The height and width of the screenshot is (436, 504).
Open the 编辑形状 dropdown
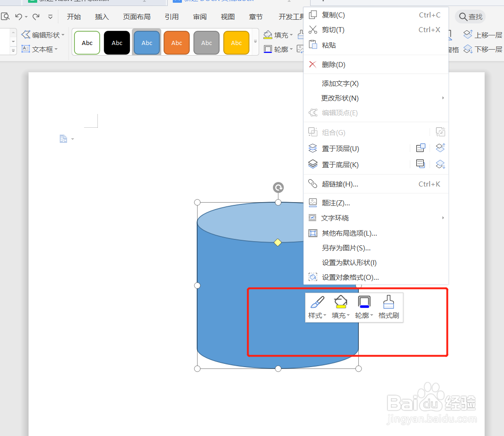tap(43, 35)
